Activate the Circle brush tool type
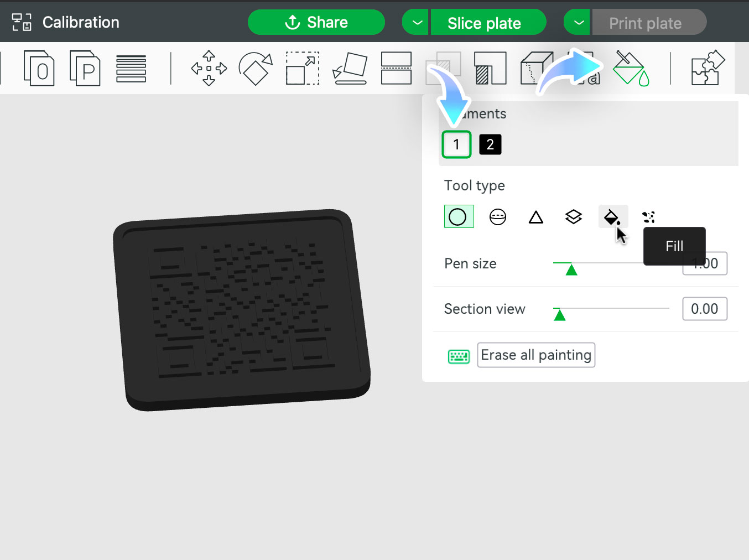The width and height of the screenshot is (749, 560). (459, 216)
